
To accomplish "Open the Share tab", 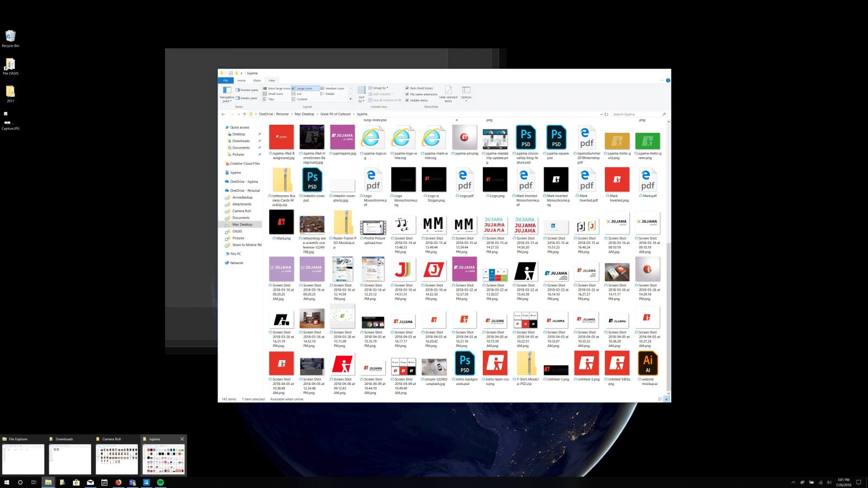I will pyautogui.click(x=257, y=81).
